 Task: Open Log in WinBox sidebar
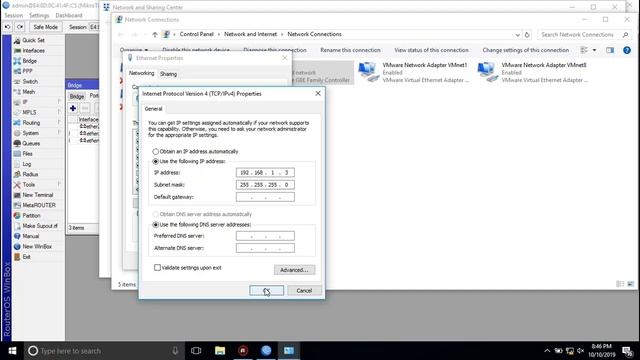27,164
